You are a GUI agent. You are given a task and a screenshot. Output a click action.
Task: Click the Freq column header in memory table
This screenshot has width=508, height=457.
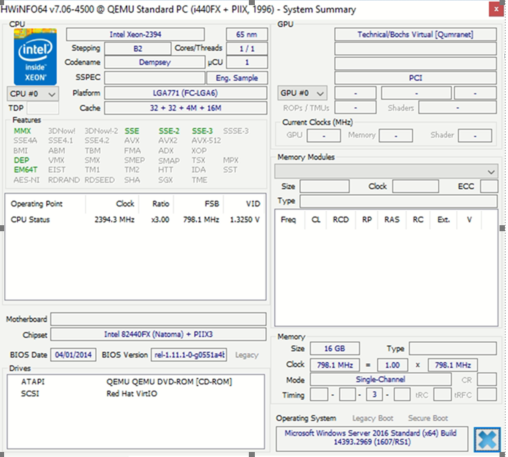click(x=288, y=220)
